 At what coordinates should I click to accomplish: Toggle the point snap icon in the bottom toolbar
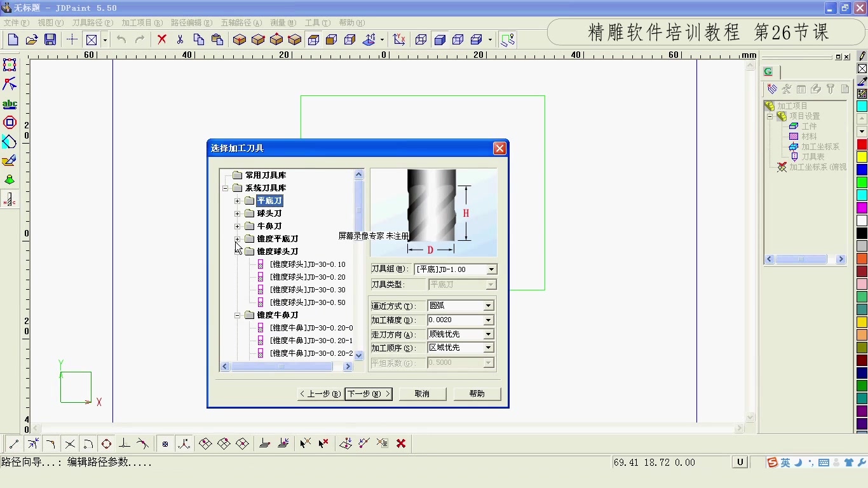(13, 443)
